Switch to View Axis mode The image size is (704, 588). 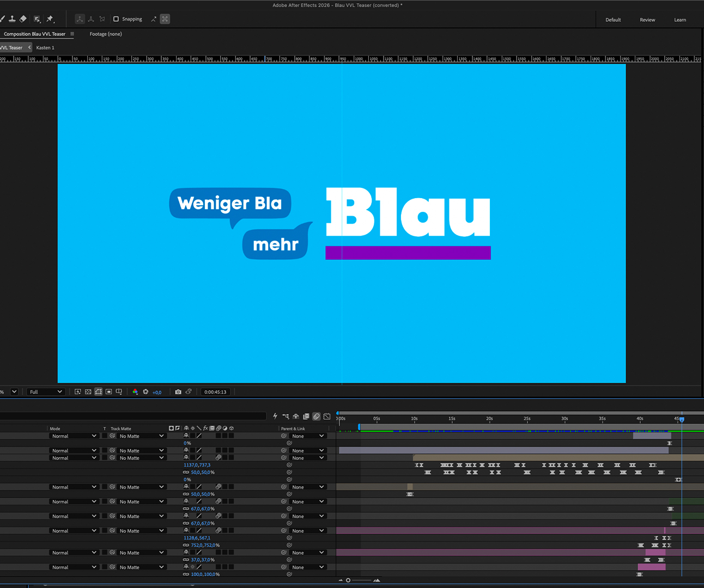(x=102, y=19)
